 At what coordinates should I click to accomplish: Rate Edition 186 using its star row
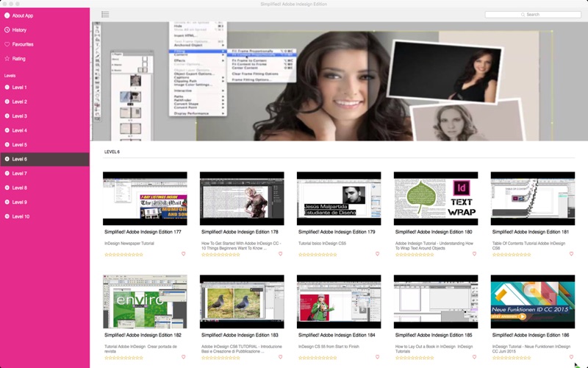512,358
